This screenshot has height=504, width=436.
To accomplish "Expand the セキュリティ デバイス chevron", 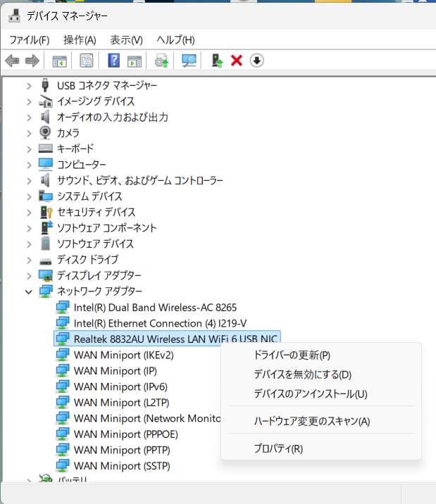I will pyautogui.click(x=29, y=213).
